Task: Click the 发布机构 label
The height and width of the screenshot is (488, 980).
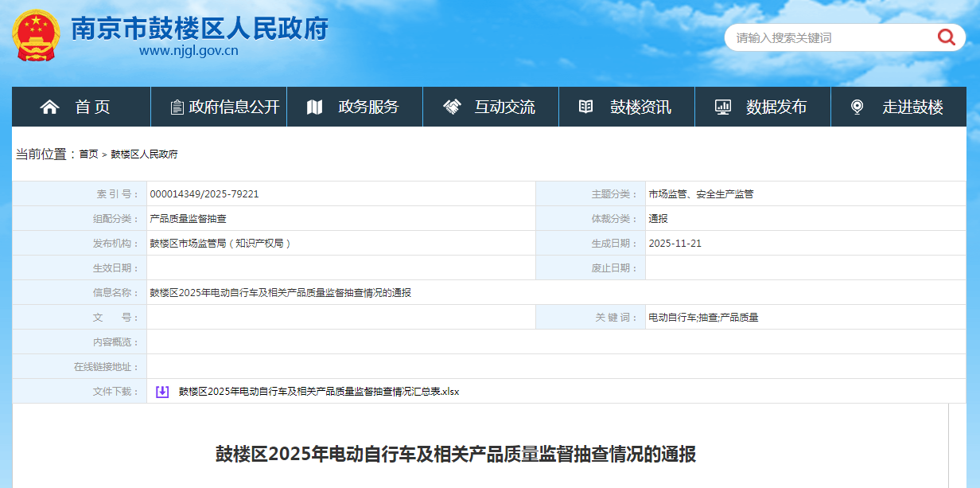Action: tap(116, 244)
